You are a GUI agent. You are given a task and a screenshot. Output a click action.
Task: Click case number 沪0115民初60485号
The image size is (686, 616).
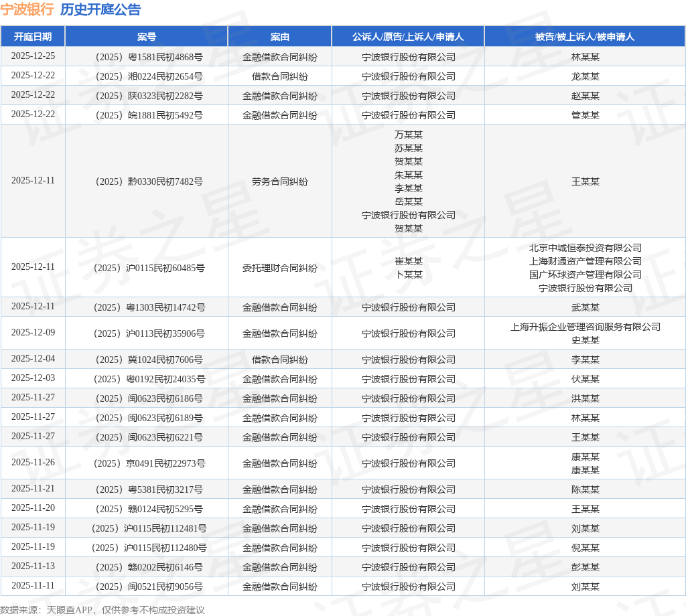pyautogui.click(x=149, y=268)
